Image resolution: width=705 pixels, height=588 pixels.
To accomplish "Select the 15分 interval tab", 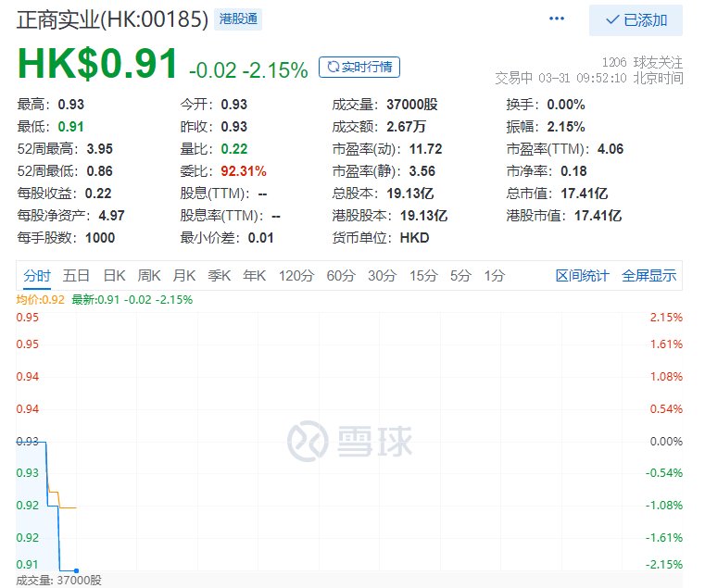I will [x=423, y=275].
